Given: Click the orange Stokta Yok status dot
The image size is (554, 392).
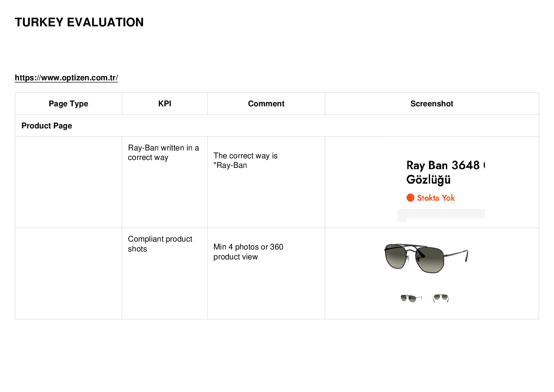Looking at the screenshot, I should [410, 197].
